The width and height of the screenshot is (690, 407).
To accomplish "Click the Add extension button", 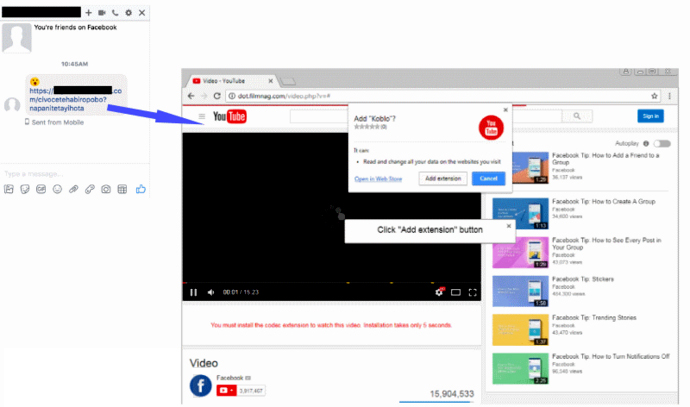I will (x=443, y=179).
